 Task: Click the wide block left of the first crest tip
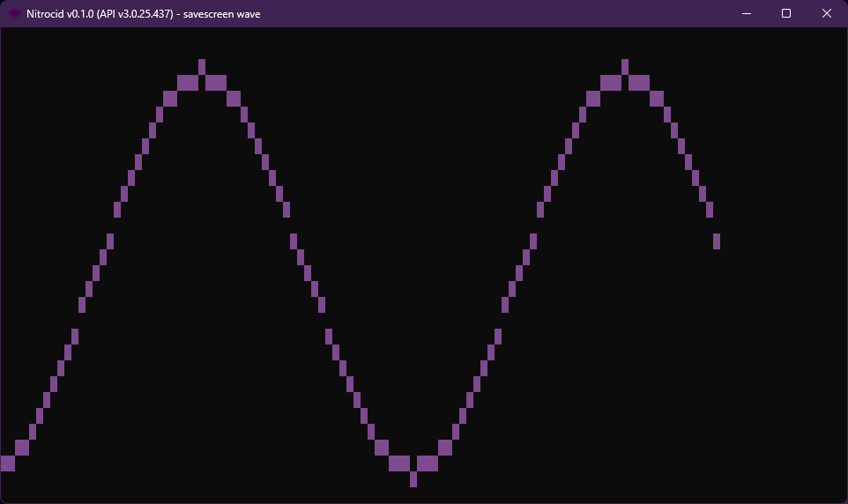click(x=188, y=83)
